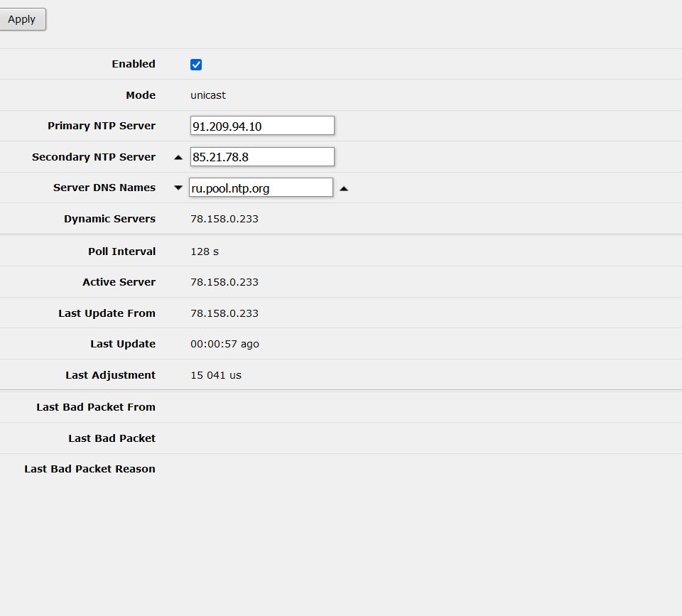Select Last Update From address value
This screenshot has height=616, width=682.
click(x=224, y=313)
